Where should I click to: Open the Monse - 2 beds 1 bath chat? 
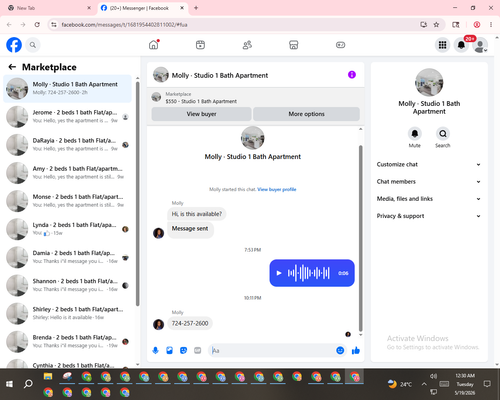[x=67, y=201]
